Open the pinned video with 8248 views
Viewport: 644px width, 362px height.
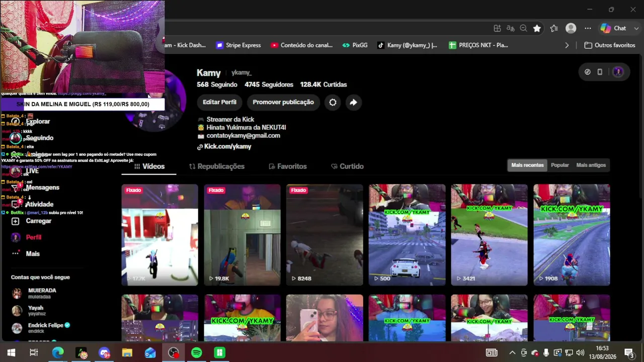(x=325, y=235)
